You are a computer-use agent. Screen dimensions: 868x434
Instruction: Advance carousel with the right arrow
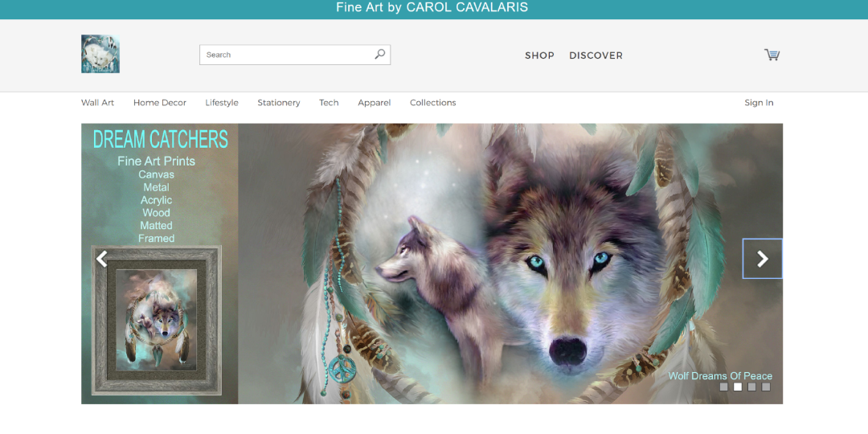(762, 259)
